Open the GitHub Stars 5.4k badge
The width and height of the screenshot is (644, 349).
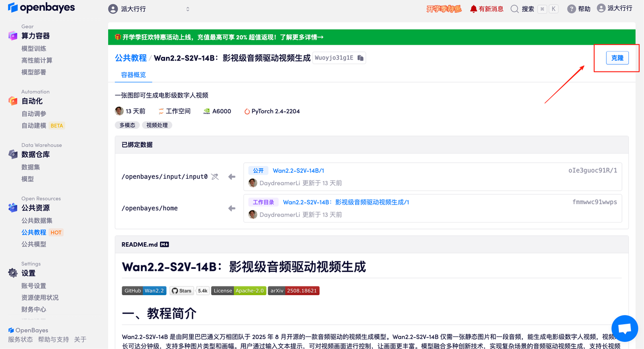tap(189, 291)
